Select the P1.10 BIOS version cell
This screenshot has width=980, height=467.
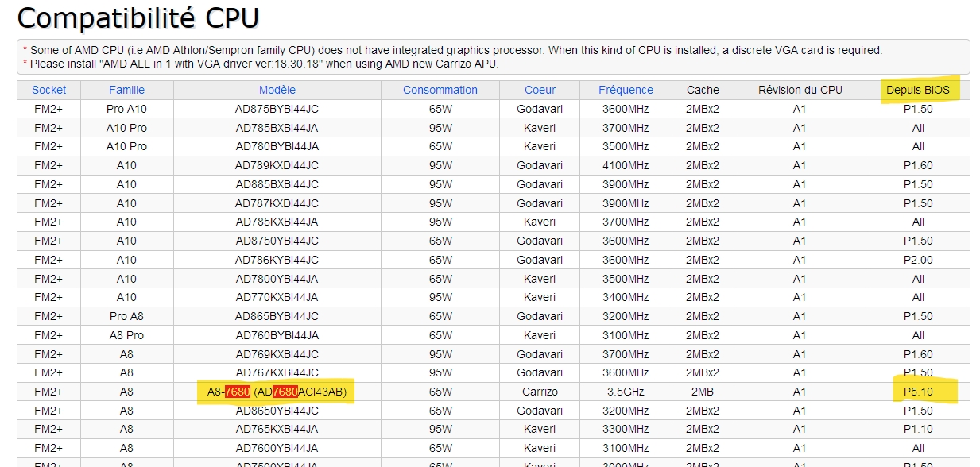pyautogui.click(x=918, y=429)
